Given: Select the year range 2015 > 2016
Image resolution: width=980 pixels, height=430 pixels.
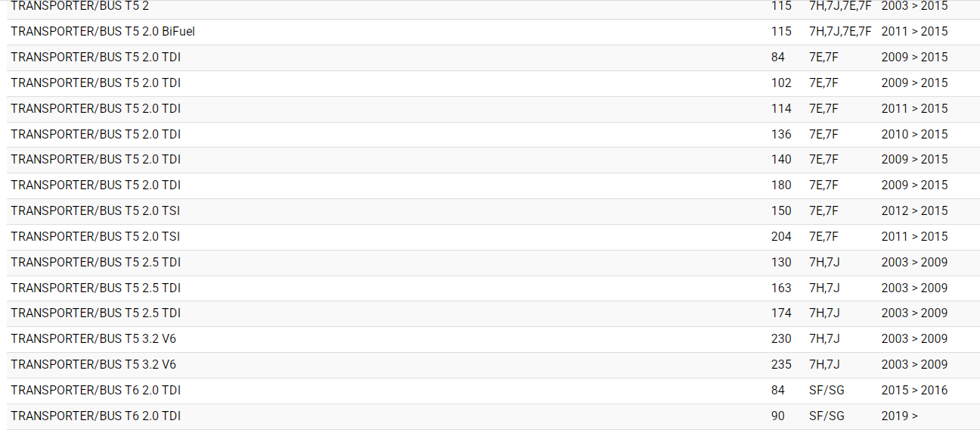Looking at the screenshot, I should 913,391.
